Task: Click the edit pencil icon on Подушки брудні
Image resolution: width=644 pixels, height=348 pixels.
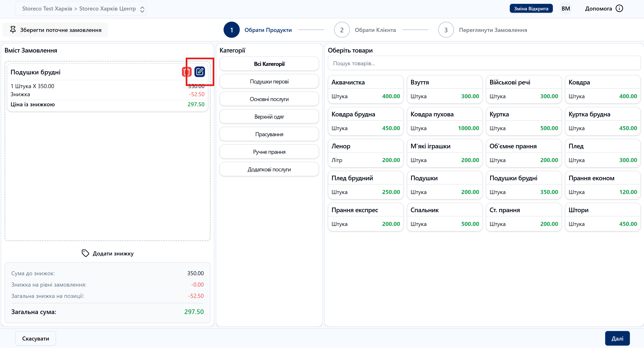Action: coord(200,72)
